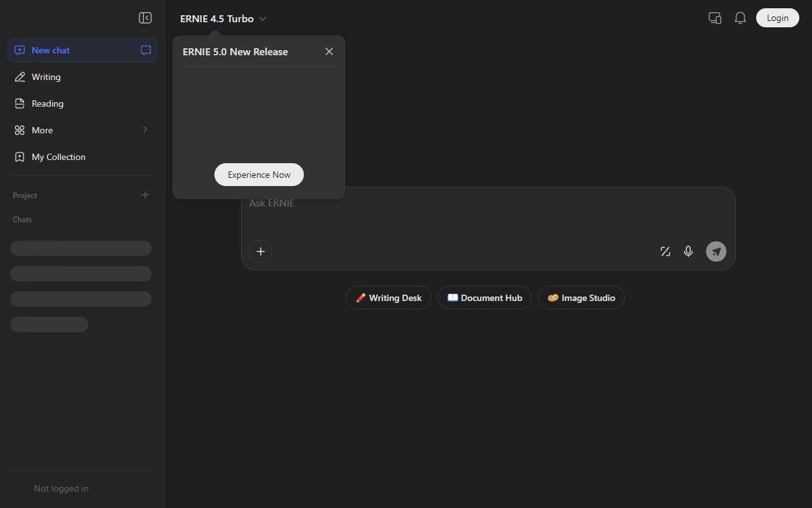Activate the microphone voice input
The height and width of the screenshot is (508, 812).
[x=688, y=251]
